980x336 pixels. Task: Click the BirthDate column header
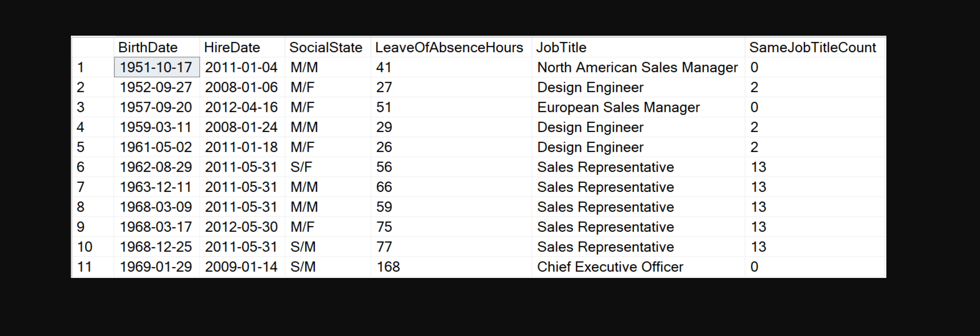157,47
